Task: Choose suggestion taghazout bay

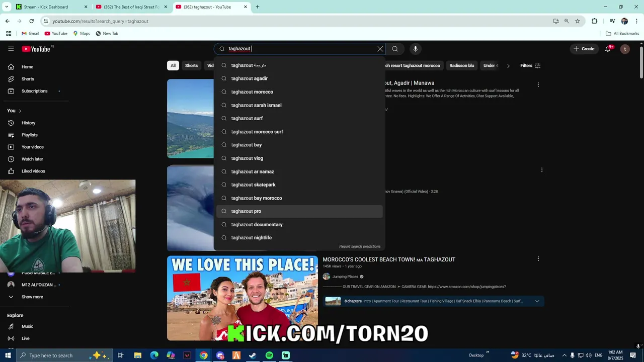Action: [x=299, y=145]
